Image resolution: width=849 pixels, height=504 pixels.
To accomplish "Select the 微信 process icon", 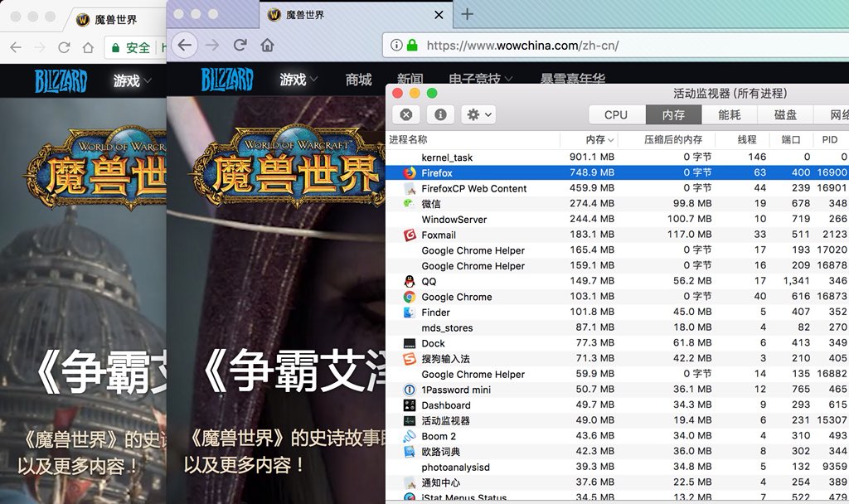I will tap(410, 204).
